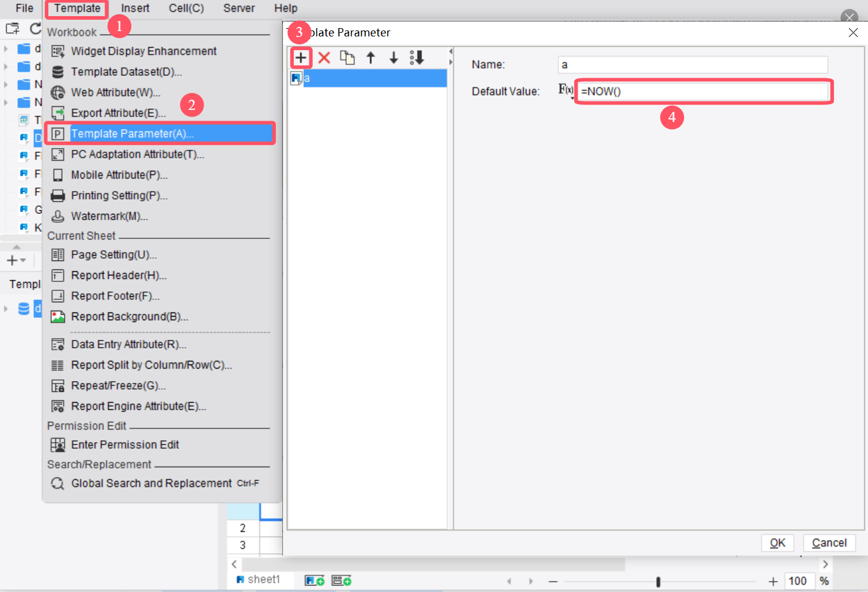Viewport: 868px width, 592px height.
Task: Dismiss dialog with Cancel button
Action: pyautogui.click(x=829, y=543)
